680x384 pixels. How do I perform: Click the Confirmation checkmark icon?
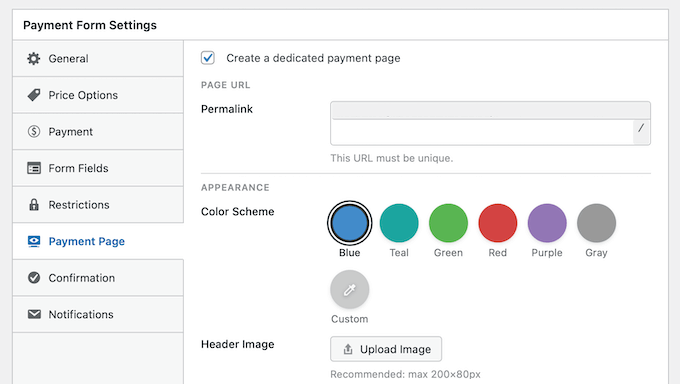[x=34, y=278]
